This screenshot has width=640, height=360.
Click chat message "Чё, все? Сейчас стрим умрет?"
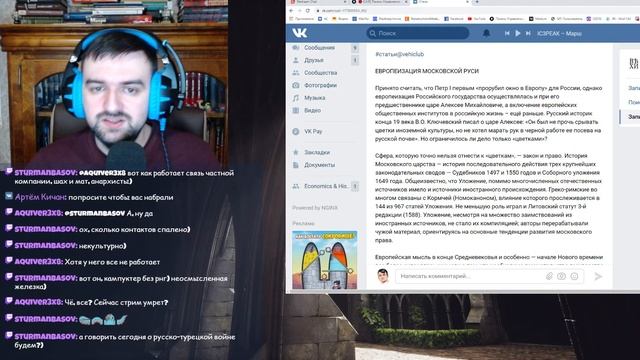click(116, 302)
